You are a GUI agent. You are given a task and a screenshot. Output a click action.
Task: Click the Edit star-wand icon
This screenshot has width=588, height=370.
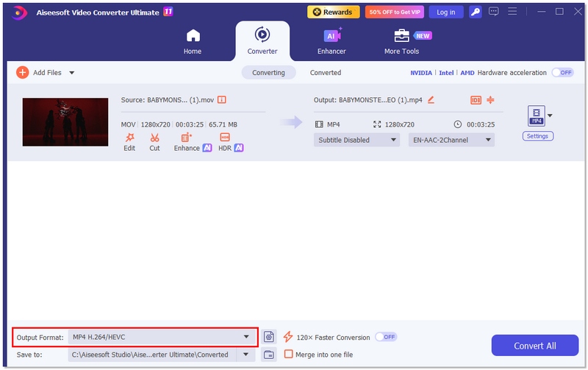tap(129, 138)
